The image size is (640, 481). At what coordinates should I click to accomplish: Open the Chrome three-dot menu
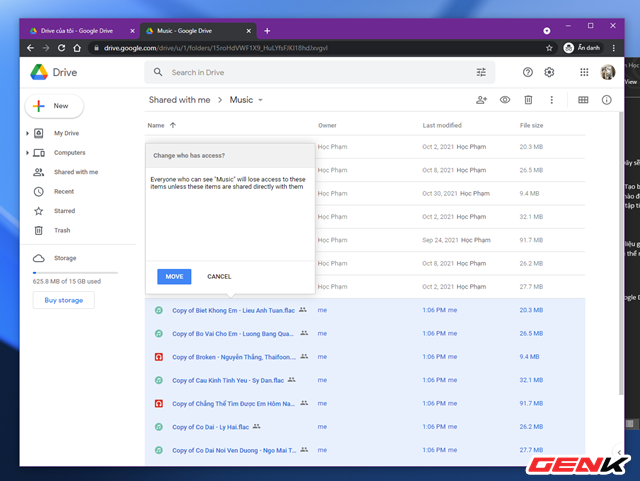[613, 48]
